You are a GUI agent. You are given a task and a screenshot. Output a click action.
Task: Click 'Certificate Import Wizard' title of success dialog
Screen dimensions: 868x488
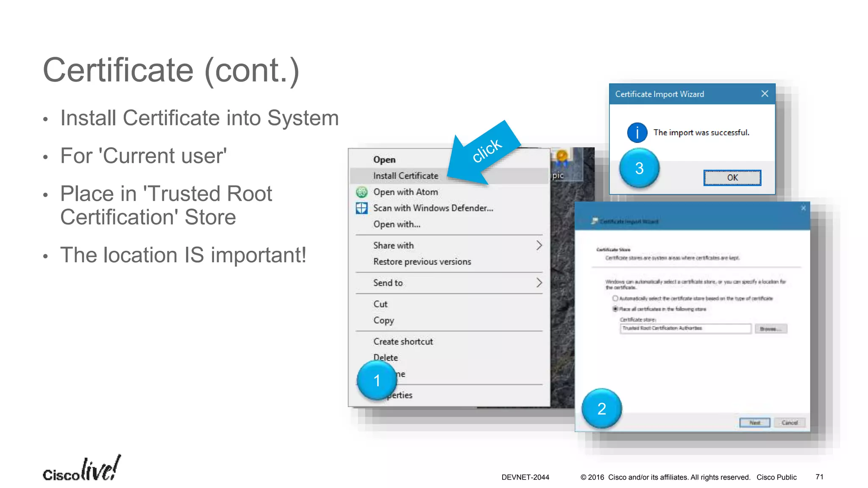click(x=659, y=94)
